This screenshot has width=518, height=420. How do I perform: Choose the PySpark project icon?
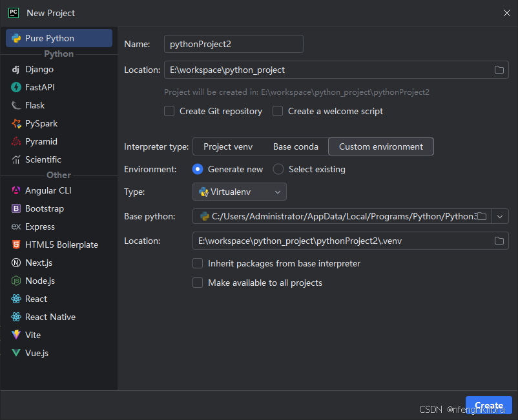coord(16,123)
